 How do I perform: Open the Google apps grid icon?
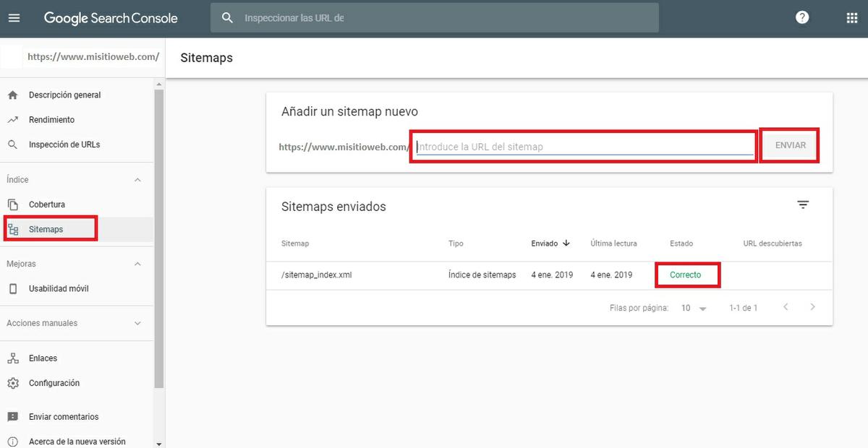coord(851,17)
